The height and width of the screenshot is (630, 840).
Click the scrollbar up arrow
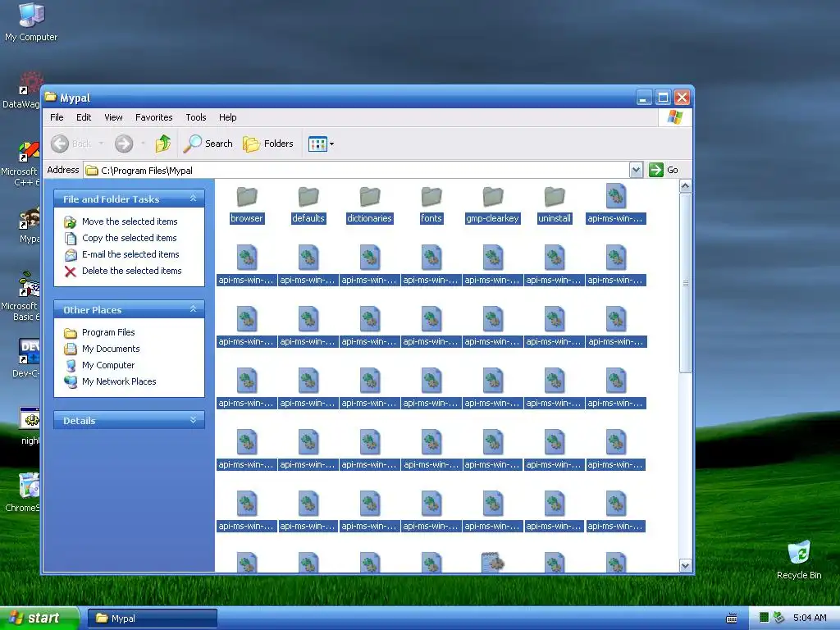tap(685, 186)
